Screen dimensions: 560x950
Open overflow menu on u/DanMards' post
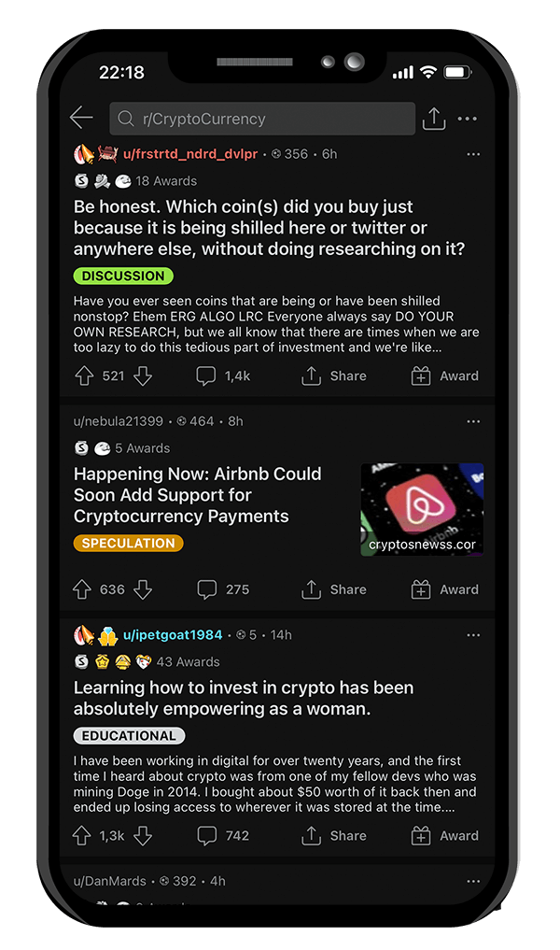pyautogui.click(x=473, y=880)
